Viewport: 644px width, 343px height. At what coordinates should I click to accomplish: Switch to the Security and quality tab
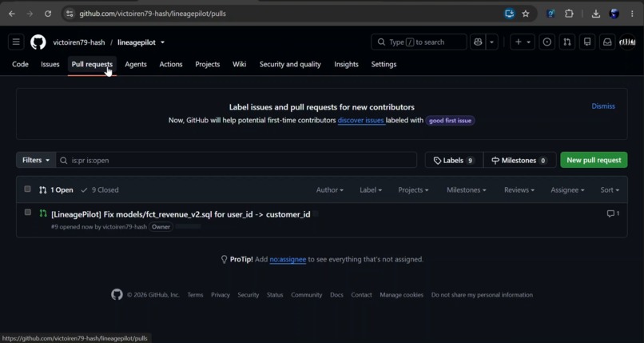[x=290, y=64]
